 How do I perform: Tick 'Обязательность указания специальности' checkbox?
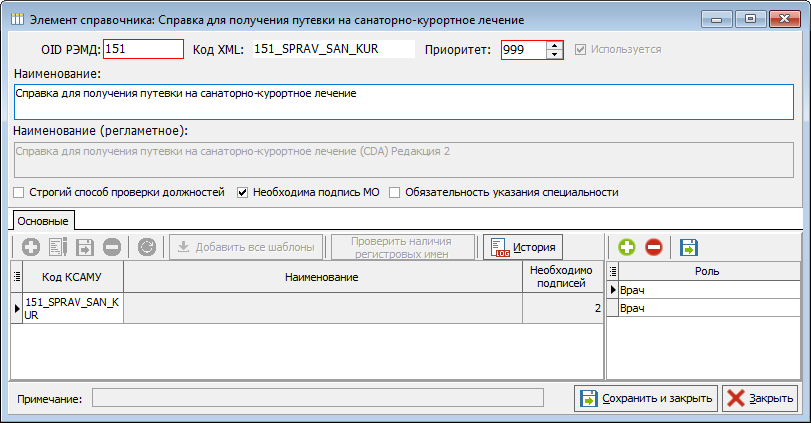pos(395,192)
